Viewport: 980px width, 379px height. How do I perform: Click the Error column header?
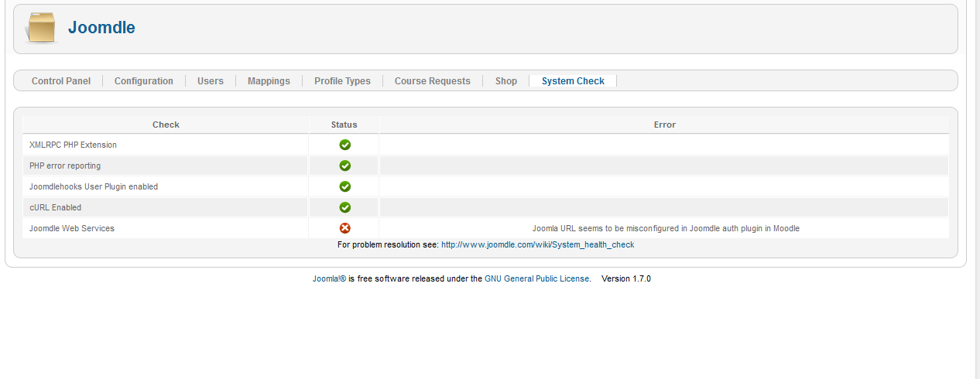click(664, 125)
